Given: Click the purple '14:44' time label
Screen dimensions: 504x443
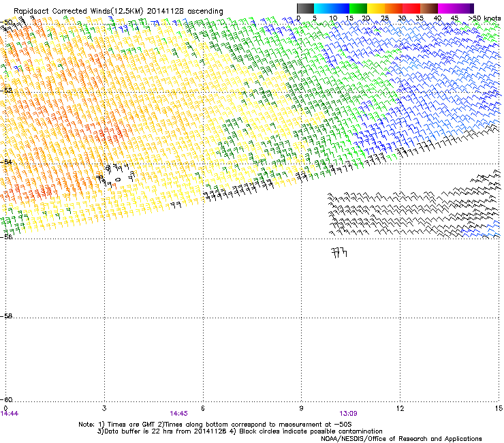Looking at the screenshot, I should point(10,414).
